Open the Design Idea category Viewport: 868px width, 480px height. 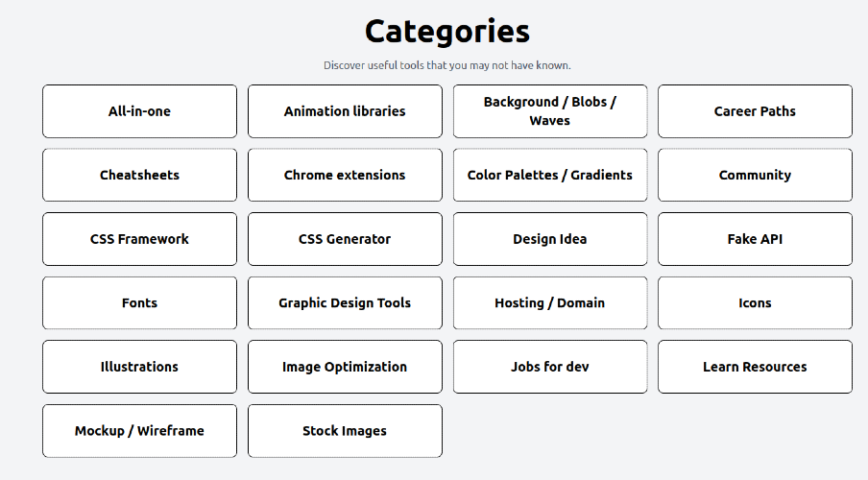pos(550,239)
